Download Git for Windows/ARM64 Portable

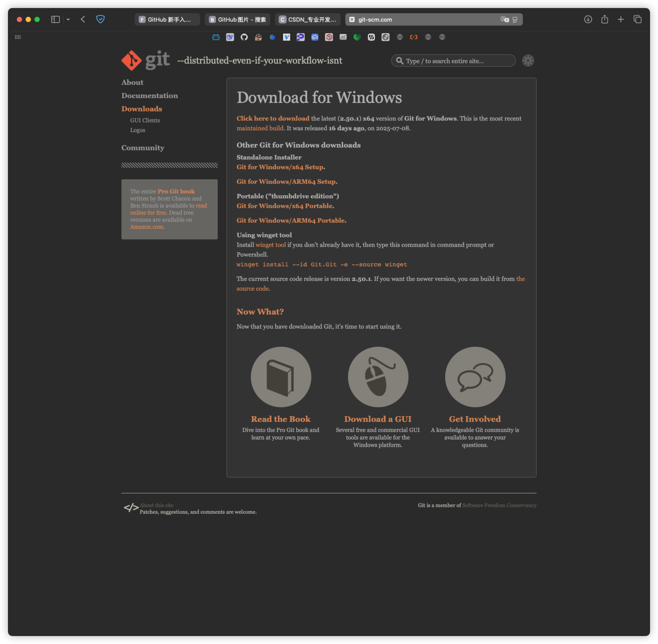[x=291, y=220]
